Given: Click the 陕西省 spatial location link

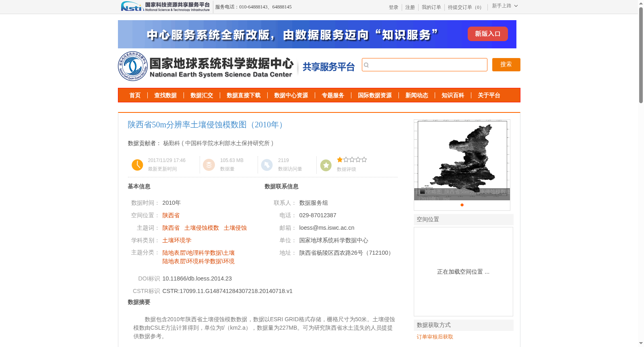Looking at the screenshot, I should pyautogui.click(x=171, y=215).
